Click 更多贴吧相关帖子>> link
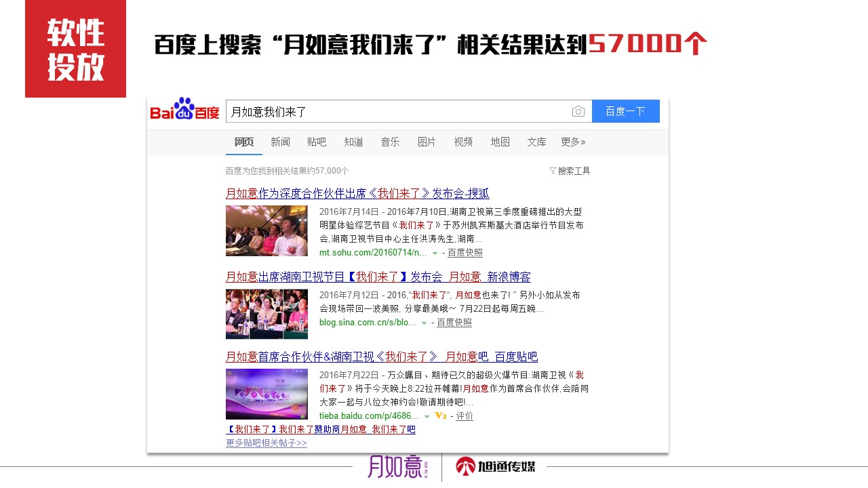Screen dimensions: 868x488 (x=267, y=443)
